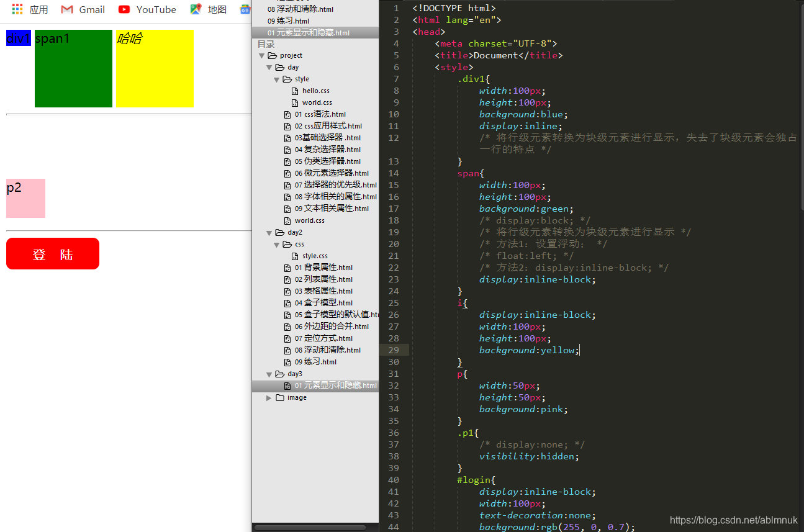Click the YouTube bookmark label
804x532 pixels.
coord(156,9)
